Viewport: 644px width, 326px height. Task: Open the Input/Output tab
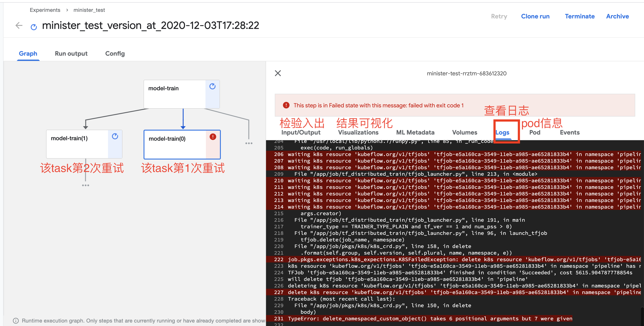point(301,132)
